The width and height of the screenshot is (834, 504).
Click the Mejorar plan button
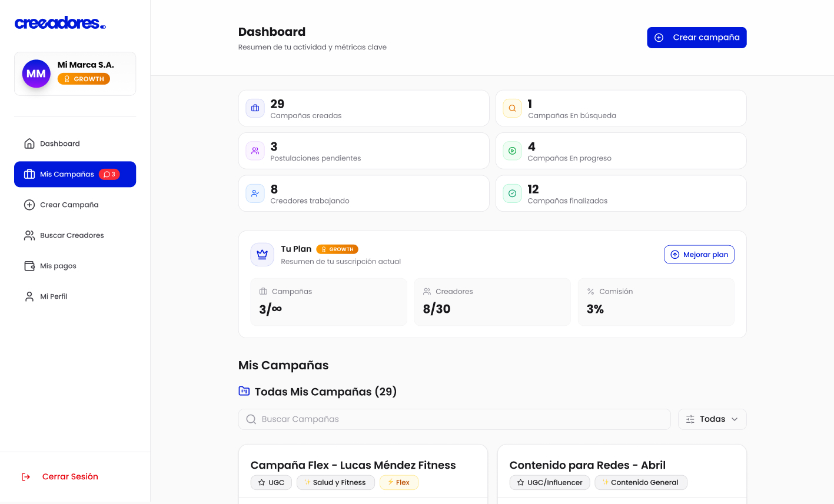pos(699,255)
